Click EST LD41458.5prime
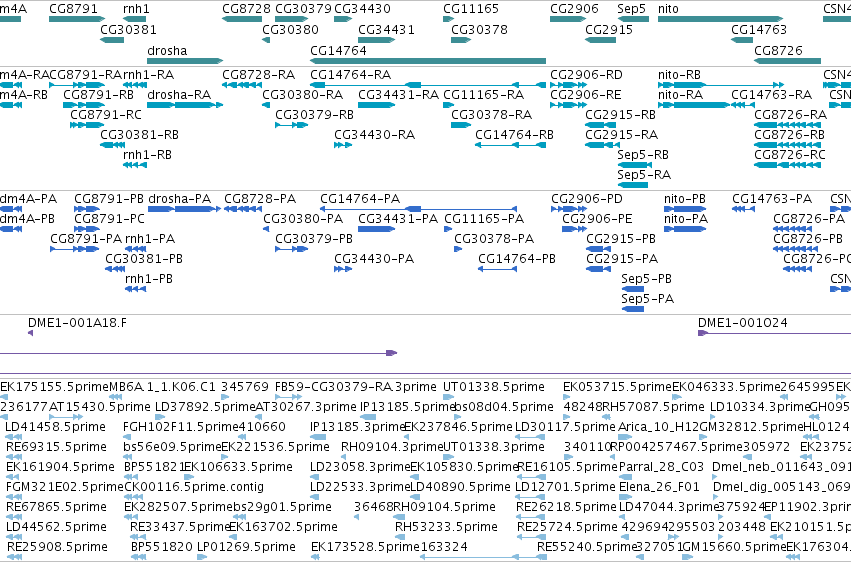This screenshot has height=562, width=851. click(55, 427)
